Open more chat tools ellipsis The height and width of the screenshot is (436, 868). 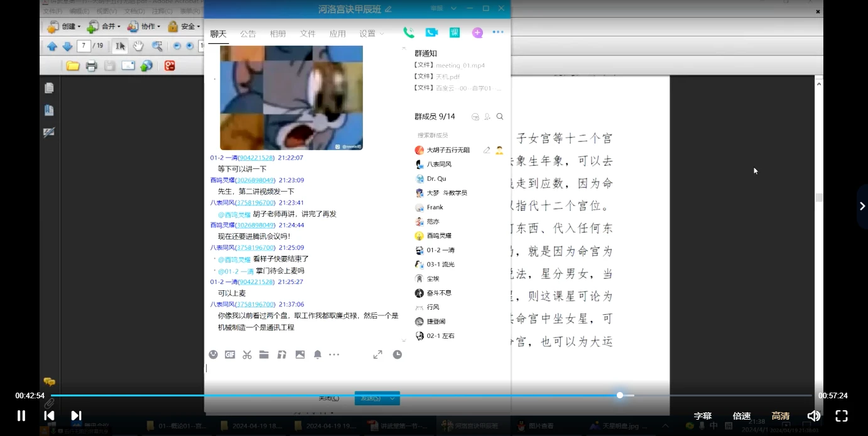tap(334, 355)
